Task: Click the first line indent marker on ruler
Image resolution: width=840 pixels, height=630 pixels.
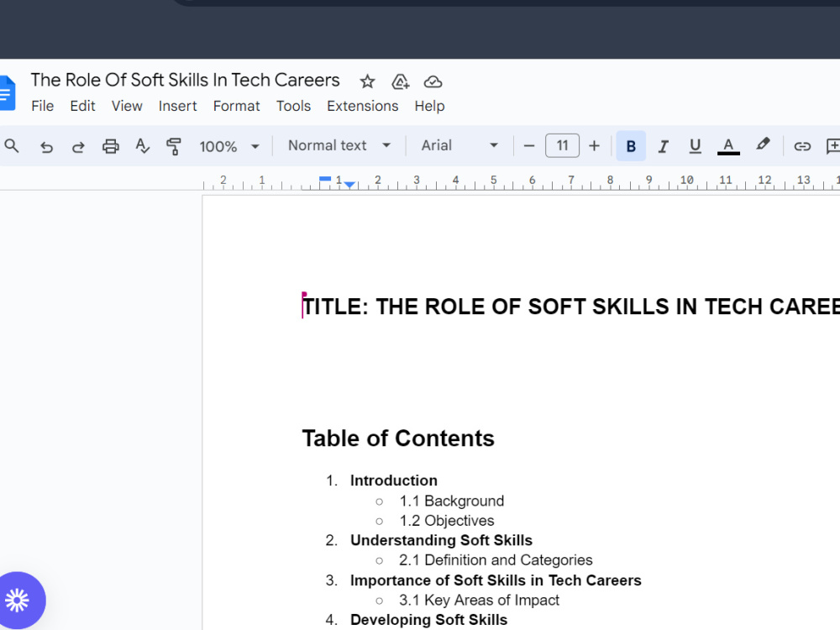Action: tap(324, 179)
